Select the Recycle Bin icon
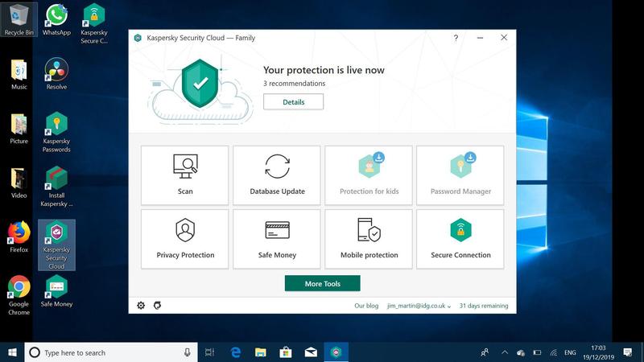Viewport: 644px width, 362px height. [19, 19]
